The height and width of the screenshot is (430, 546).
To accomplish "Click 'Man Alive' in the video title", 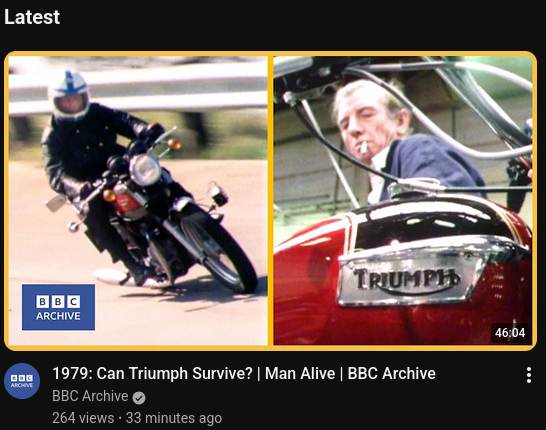I will (300, 374).
